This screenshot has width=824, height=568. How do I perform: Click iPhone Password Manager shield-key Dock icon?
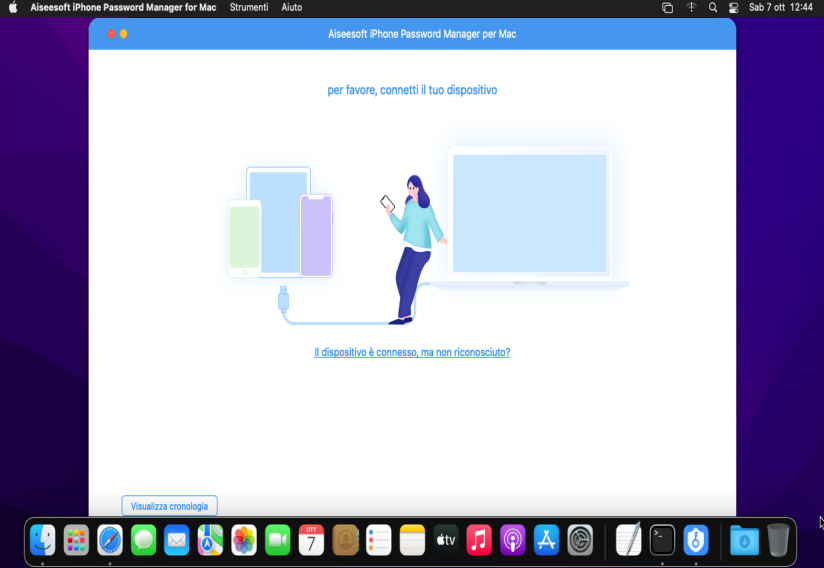(x=696, y=540)
